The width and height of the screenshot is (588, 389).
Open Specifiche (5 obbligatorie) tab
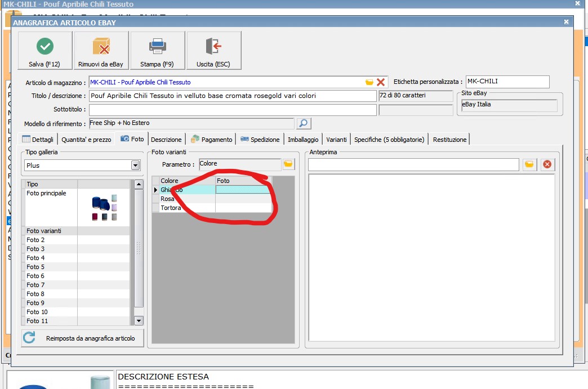[389, 140]
